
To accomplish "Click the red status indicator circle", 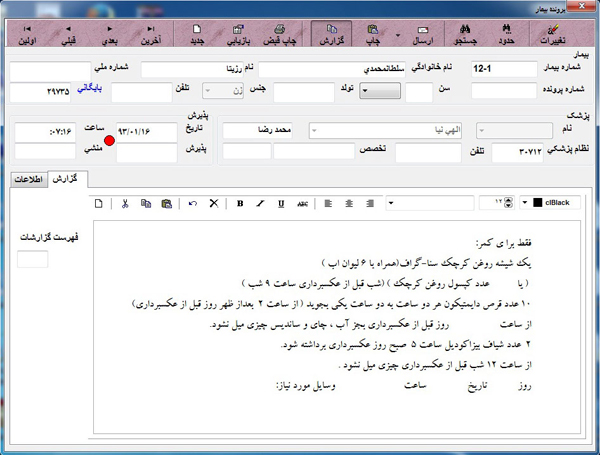I will coord(109,140).
